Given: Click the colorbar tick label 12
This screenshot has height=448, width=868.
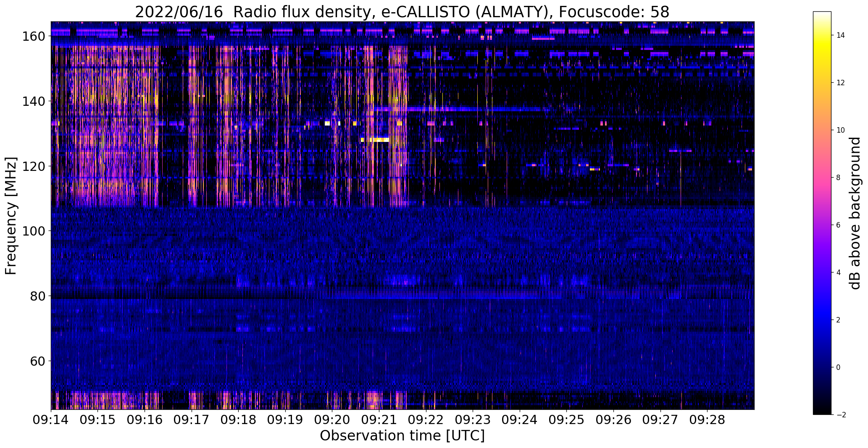Looking at the screenshot, I should (x=841, y=83).
